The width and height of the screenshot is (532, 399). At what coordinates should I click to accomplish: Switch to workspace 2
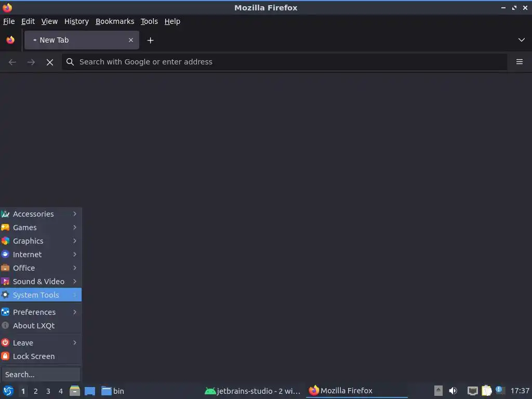(x=36, y=391)
